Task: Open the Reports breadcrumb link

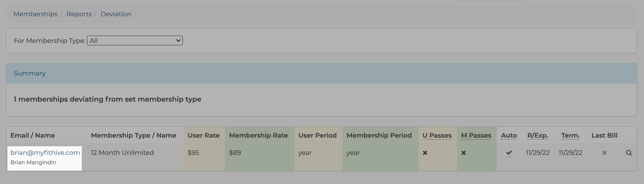Action: [x=79, y=14]
